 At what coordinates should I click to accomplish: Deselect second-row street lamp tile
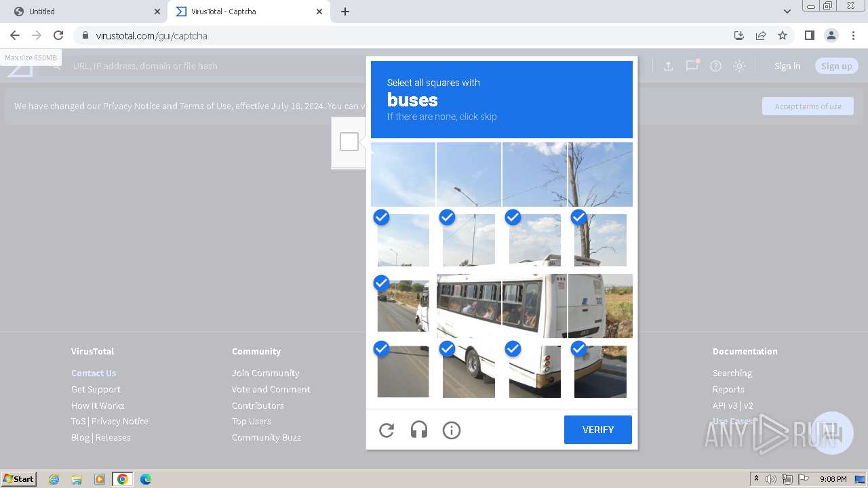point(469,240)
